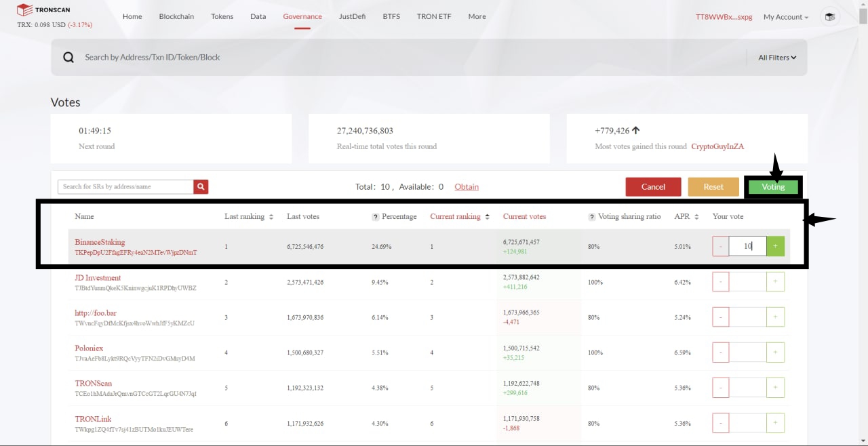Sort by Current ranking arrows
Screen dimensions: 868x446
(x=487, y=217)
